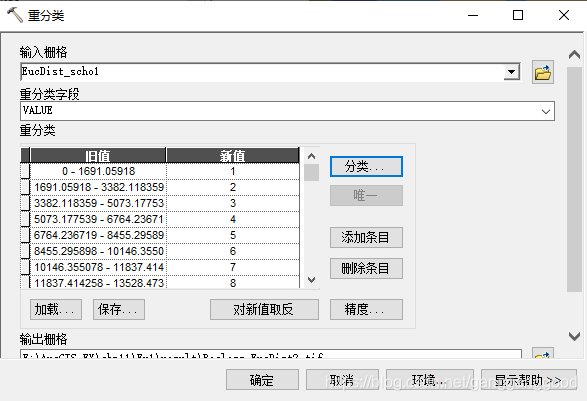Click new value cell 5

point(232,235)
